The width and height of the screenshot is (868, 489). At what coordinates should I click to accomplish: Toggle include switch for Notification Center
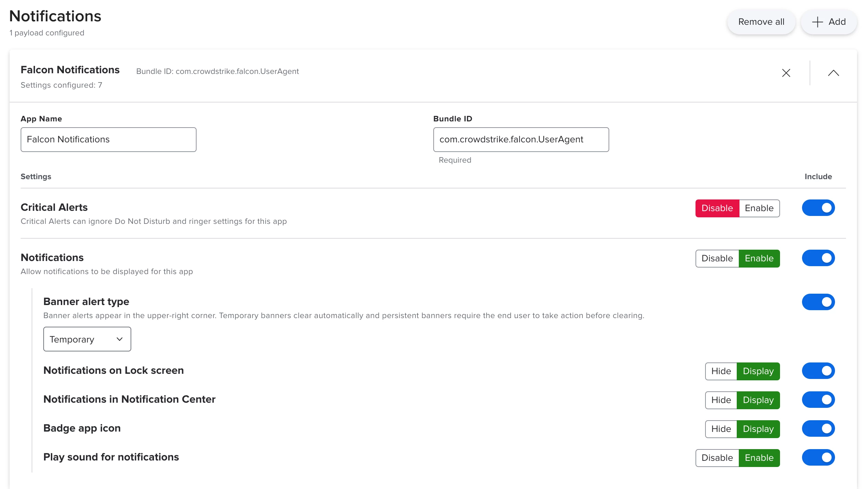[x=818, y=400]
